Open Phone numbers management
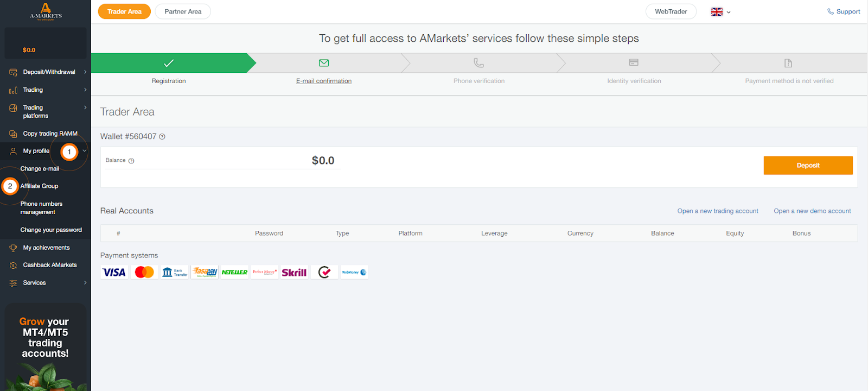868x391 pixels. [x=41, y=208]
